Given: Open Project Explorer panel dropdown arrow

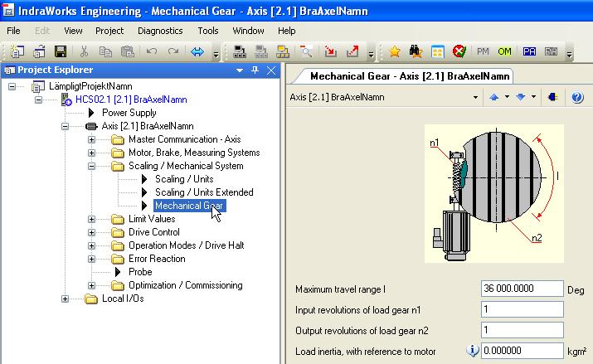Looking at the screenshot, I should 240,70.
